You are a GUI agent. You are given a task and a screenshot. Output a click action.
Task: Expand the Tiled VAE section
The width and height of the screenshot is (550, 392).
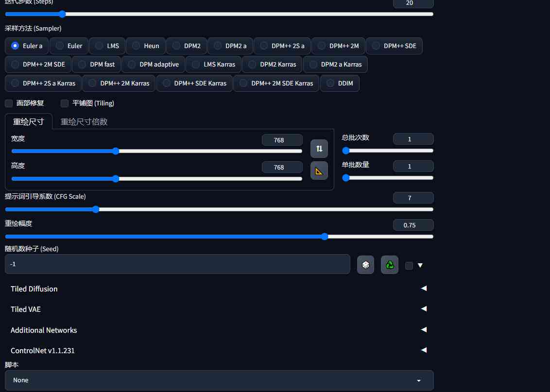[x=219, y=309]
